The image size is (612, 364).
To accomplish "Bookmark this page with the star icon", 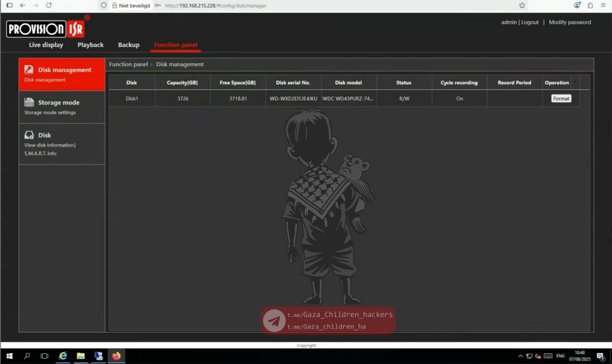I will [522, 5].
